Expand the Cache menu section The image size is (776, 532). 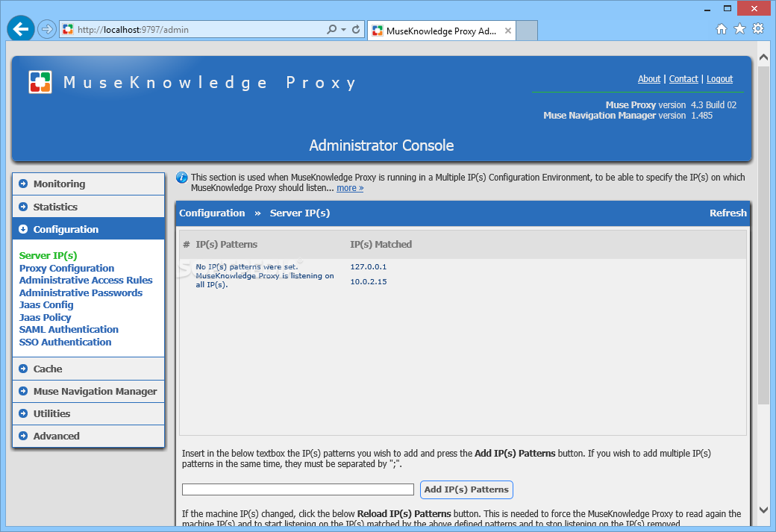coord(89,369)
